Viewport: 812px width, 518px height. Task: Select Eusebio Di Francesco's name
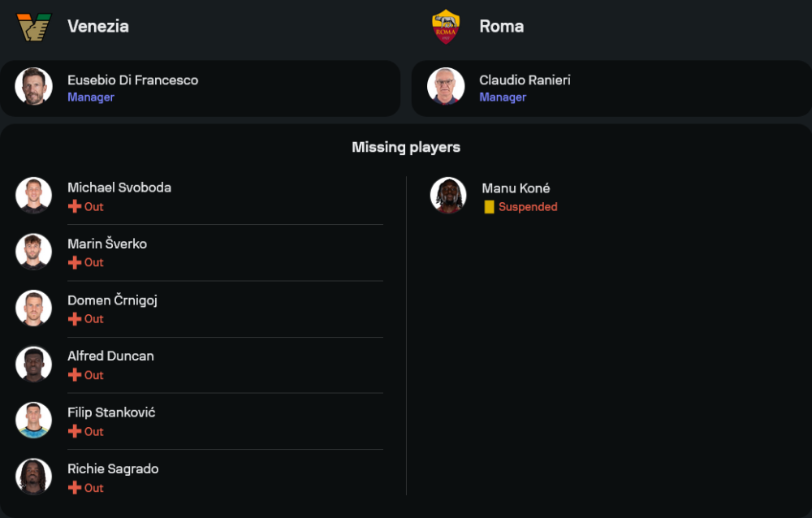[x=132, y=80]
